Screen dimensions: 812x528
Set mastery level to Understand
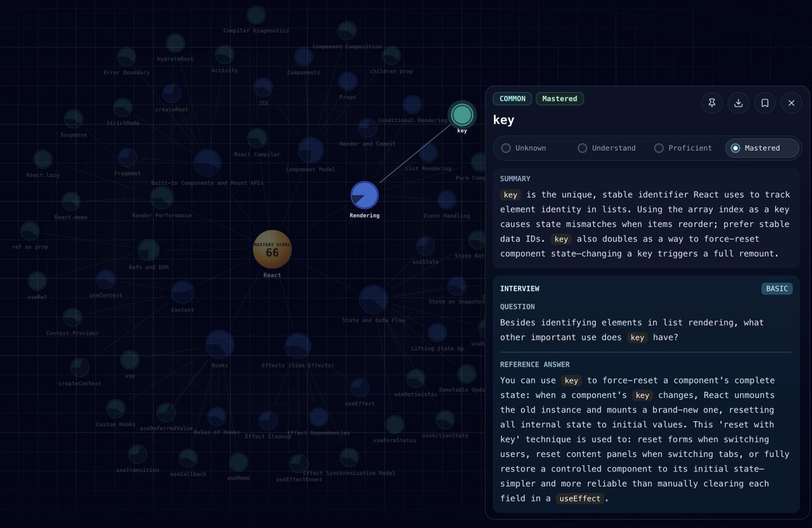(607, 148)
